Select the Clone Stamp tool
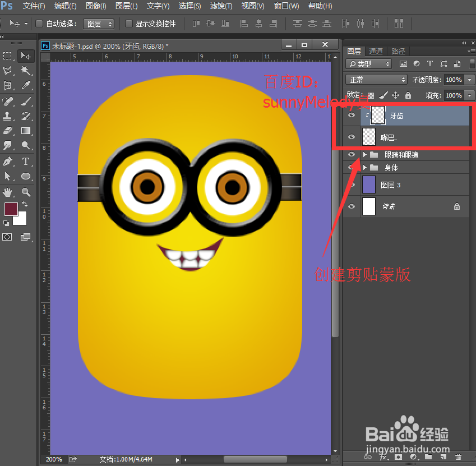 click(x=8, y=116)
